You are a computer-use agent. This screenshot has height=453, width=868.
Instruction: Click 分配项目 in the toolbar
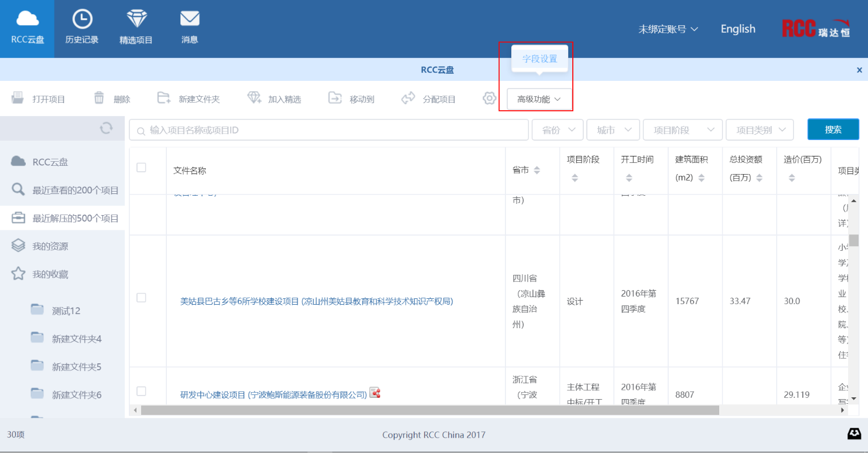coord(429,99)
